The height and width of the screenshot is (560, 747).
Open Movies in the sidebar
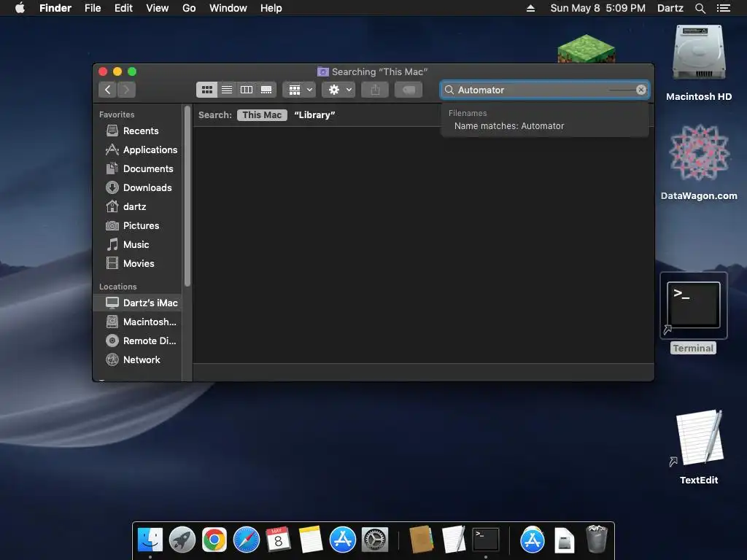138,263
